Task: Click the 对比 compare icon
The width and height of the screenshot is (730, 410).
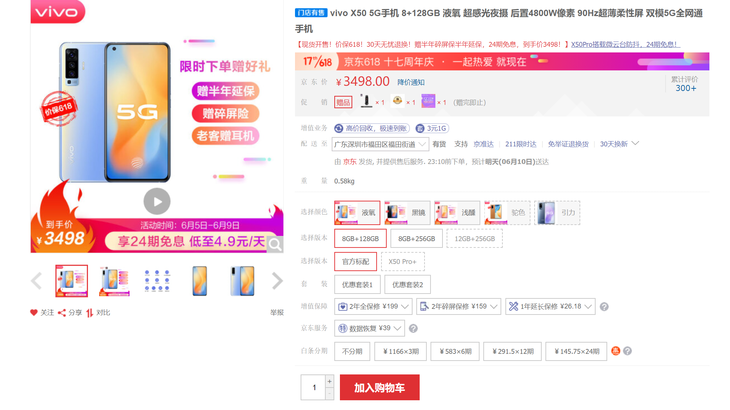Action: tap(89, 313)
